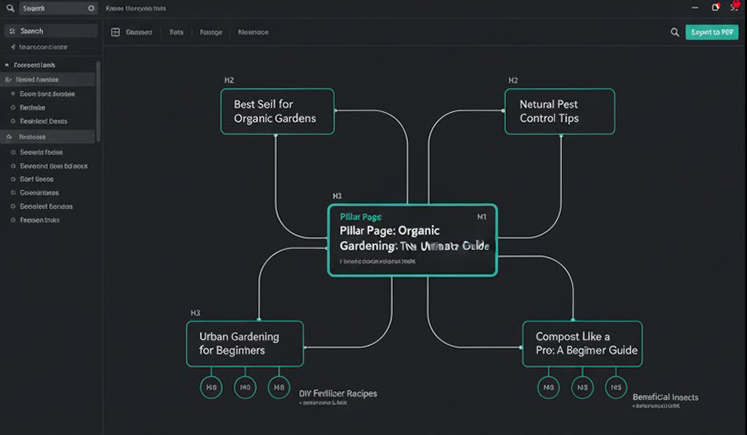Click the green 'Pillar Page' tag in center node
Viewport: 747px width, 435px height.
coord(361,217)
